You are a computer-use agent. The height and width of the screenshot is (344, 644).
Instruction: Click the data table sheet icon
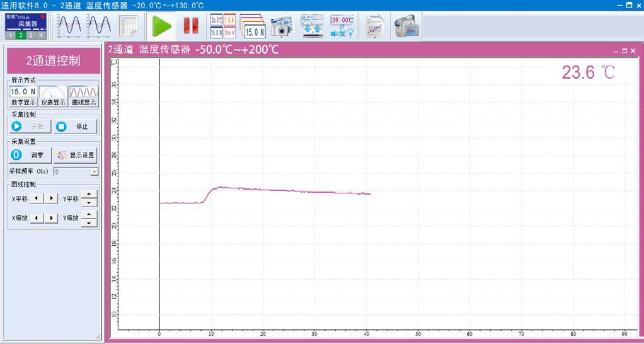click(129, 26)
